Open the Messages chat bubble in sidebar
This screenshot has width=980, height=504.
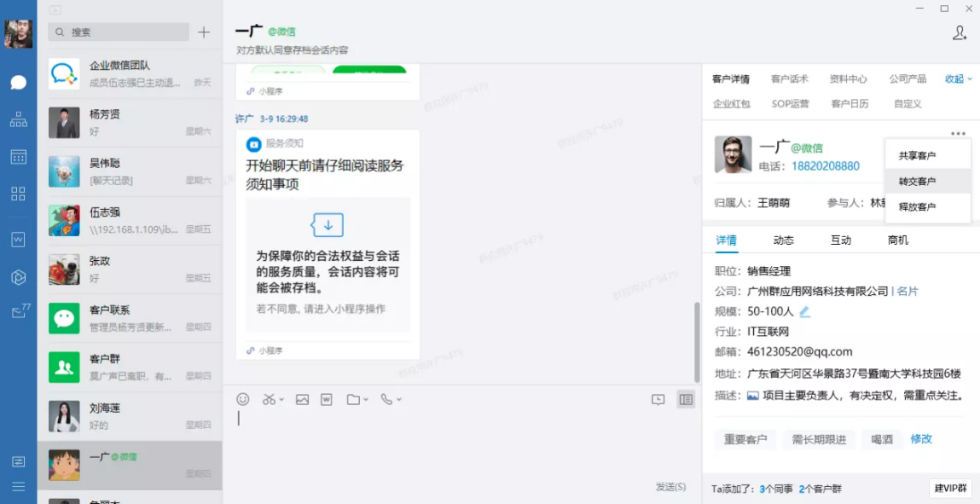pyautogui.click(x=19, y=83)
